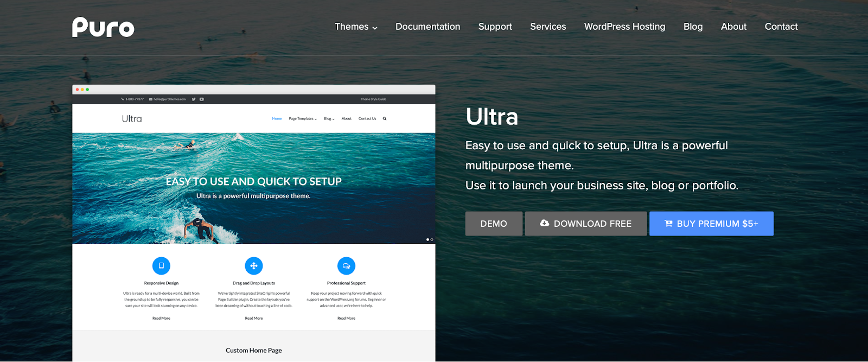The height and width of the screenshot is (362, 868).
Task: Open Theme Style Guide link in preview
Action: (374, 99)
